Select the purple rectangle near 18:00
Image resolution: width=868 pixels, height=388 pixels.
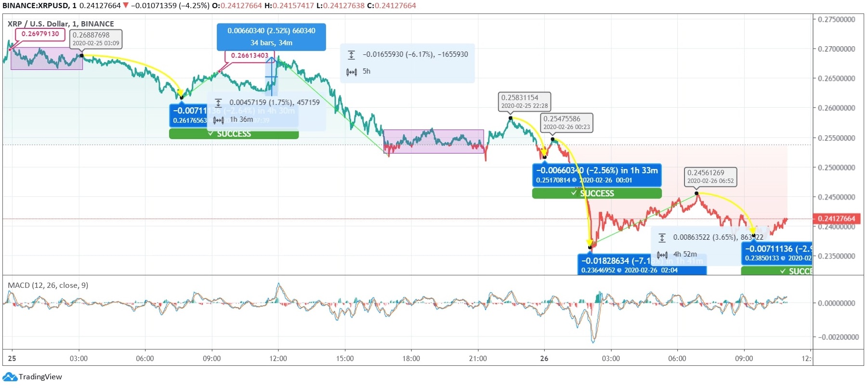coord(434,142)
